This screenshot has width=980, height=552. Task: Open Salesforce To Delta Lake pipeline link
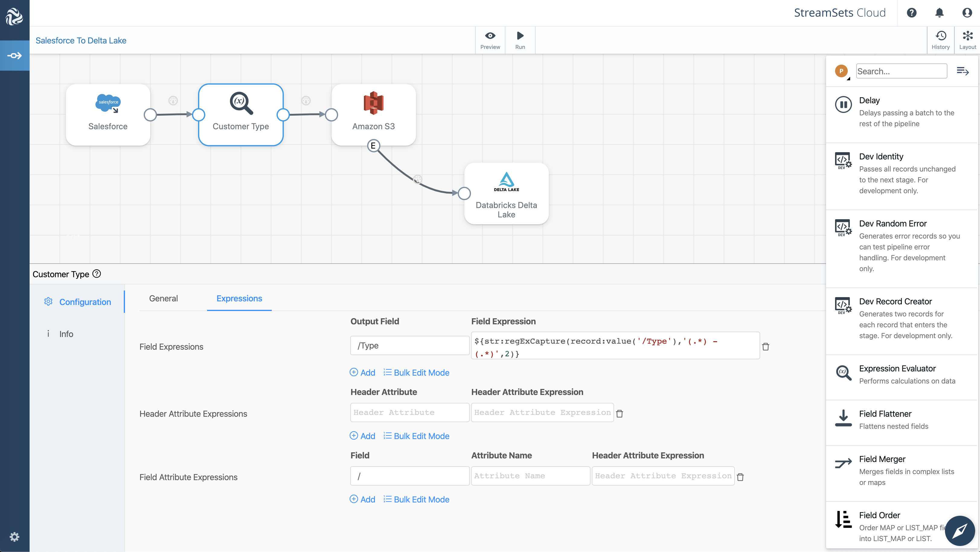coord(81,40)
